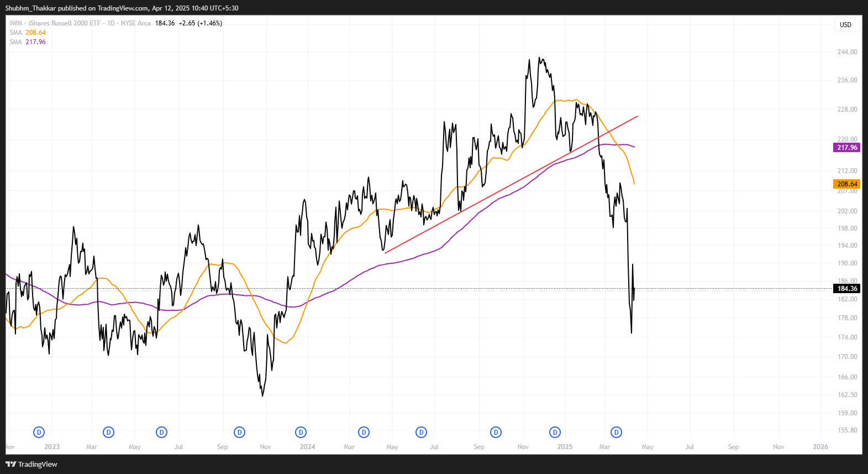Viewport: 868px width, 474px height.
Task: Click the dividend marker below June 2023
Action: pos(161,432)
